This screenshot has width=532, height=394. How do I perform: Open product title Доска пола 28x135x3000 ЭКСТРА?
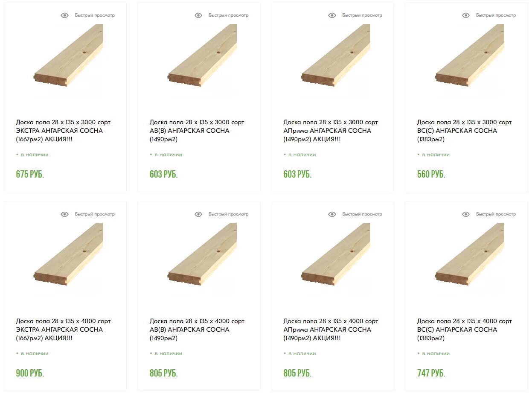(x=63, y=131)
